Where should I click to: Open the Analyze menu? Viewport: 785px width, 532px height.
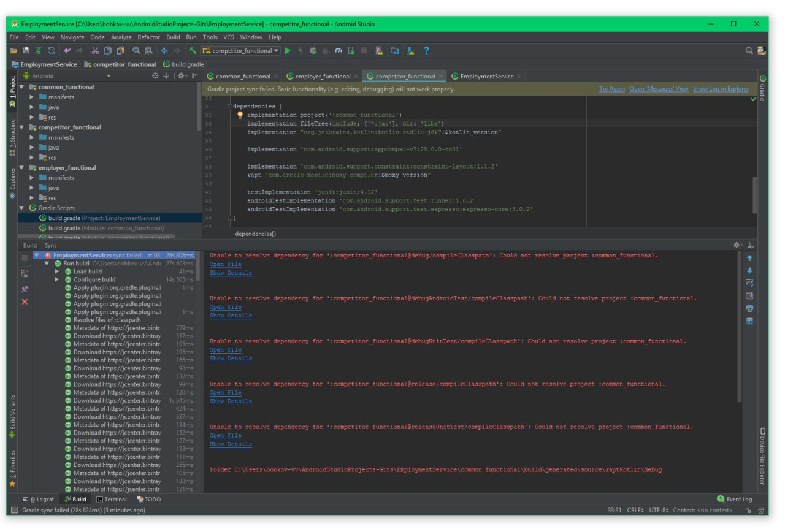121,37
